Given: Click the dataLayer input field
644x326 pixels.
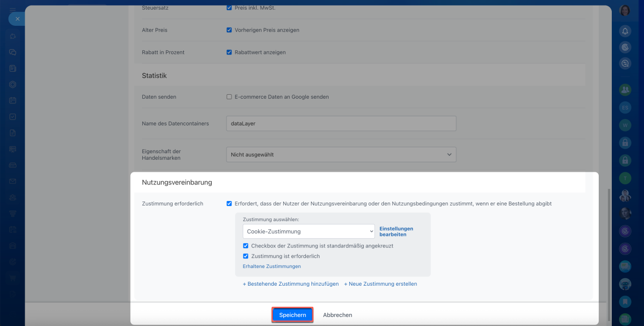Looking at the screenshot, I should [341, 123].
